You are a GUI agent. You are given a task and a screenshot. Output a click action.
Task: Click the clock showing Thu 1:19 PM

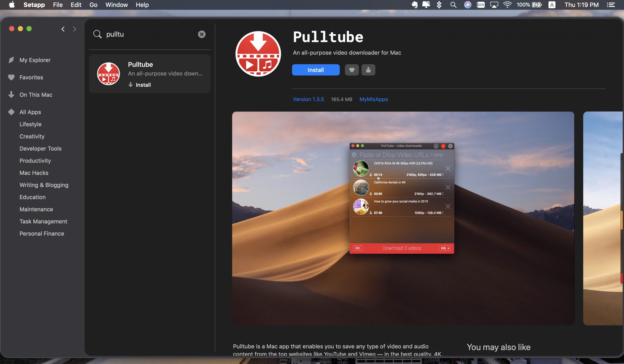581,5
